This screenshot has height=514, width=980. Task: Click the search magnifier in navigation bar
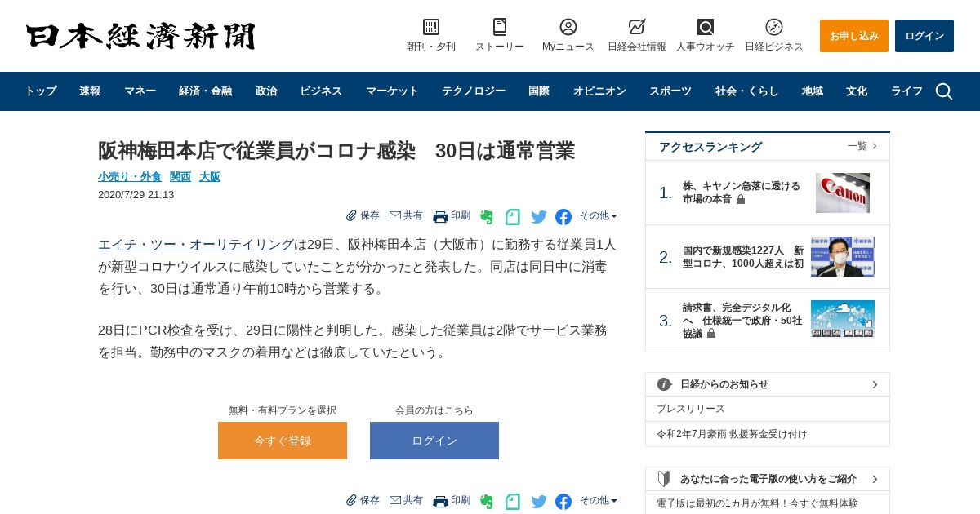click(x=944, y=91)
